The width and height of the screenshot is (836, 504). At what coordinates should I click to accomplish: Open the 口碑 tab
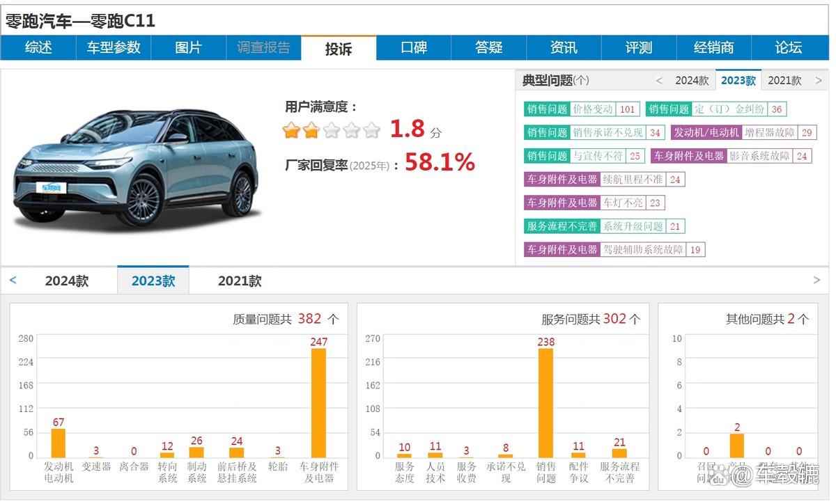pos(414,48)
